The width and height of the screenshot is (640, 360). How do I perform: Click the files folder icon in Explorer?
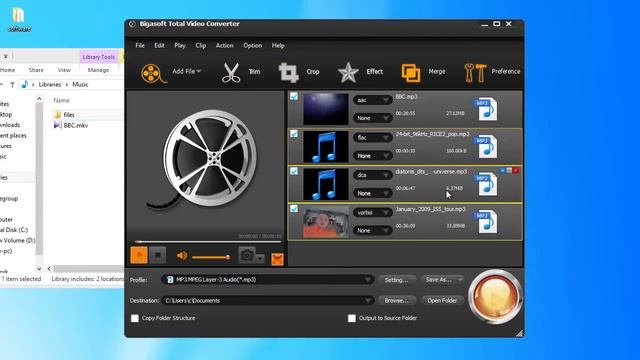pyautogui.click(x=58, y=115)
